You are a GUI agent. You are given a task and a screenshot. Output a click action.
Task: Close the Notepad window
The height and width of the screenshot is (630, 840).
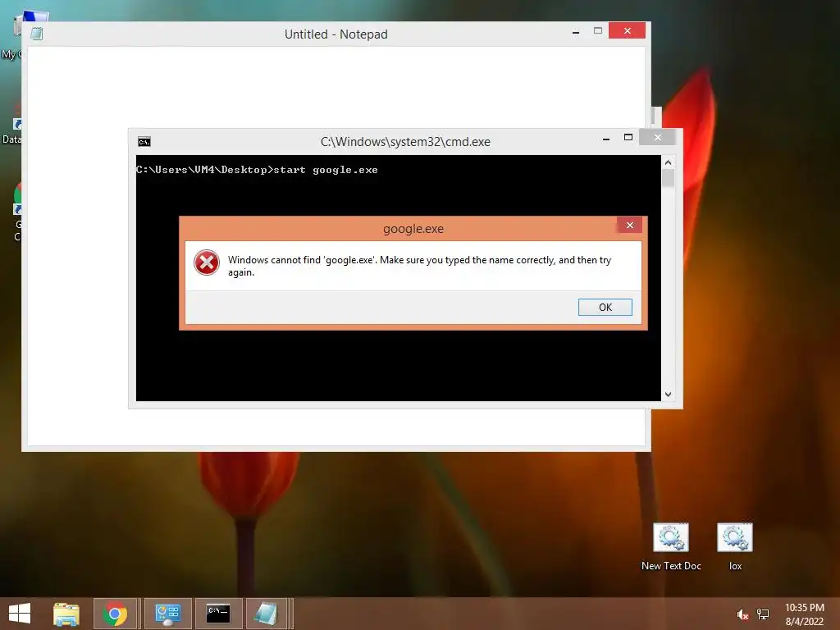tap(627, 30)
